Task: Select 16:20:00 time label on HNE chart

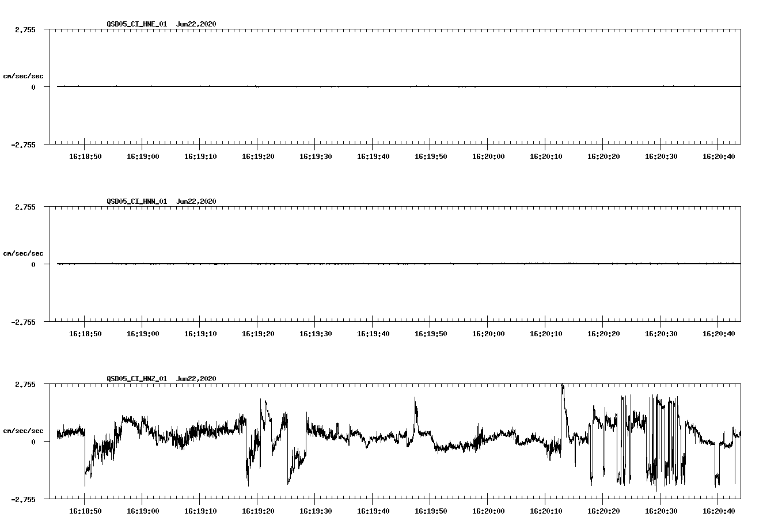Action: coord(488,156)
